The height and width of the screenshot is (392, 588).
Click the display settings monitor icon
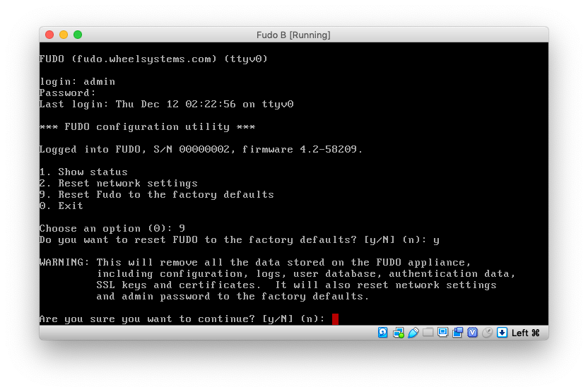[443, 333]
